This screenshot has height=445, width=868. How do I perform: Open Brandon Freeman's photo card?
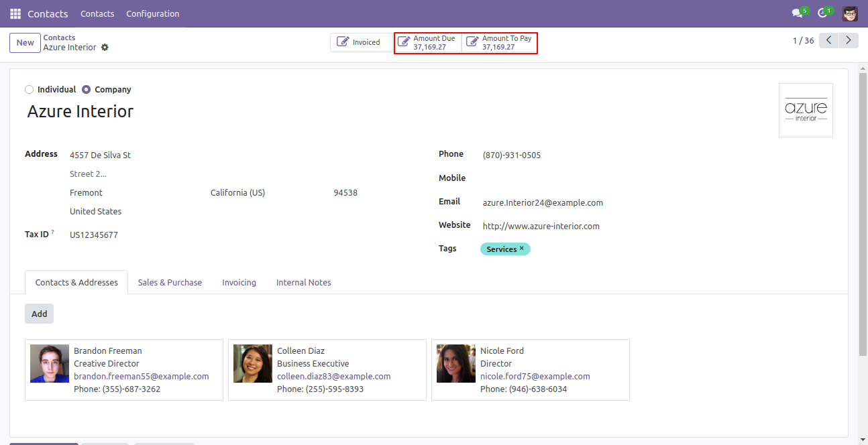point(50,364)
